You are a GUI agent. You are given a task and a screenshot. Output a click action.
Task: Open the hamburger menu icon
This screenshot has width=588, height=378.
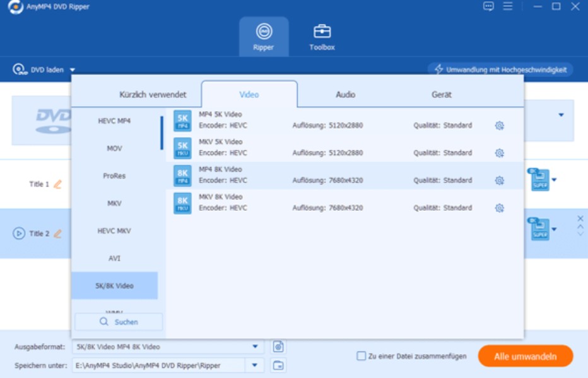pyautogui.click(x=508, y=6)
